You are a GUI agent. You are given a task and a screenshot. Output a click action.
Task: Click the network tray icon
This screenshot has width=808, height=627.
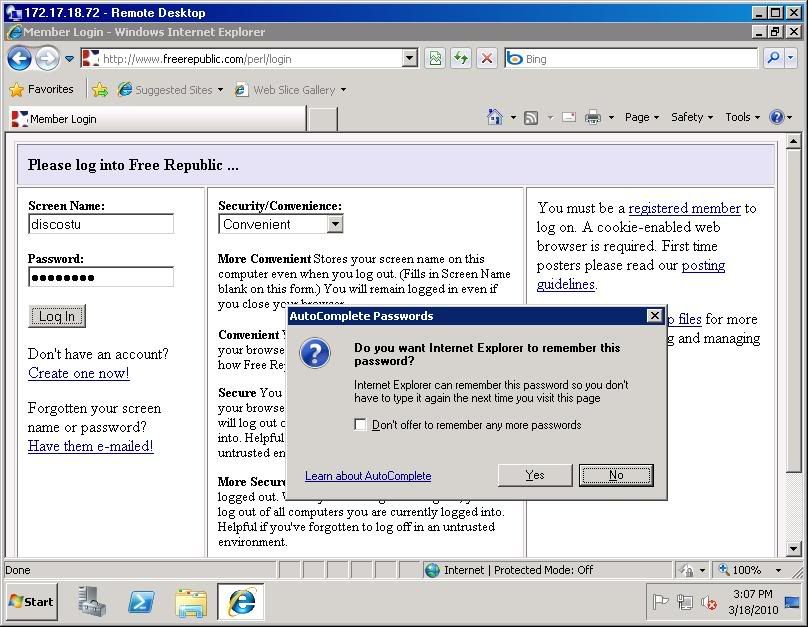coord(684,602)
